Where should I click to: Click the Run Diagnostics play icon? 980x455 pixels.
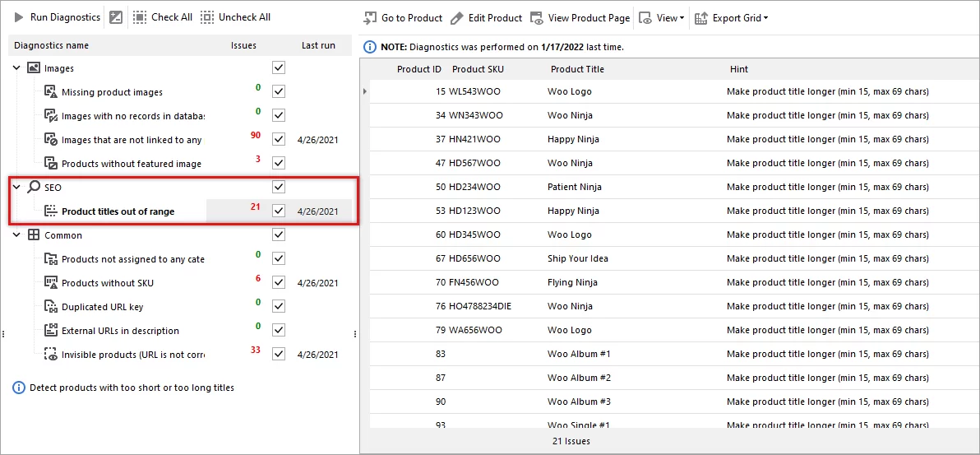tap(18, 17)
